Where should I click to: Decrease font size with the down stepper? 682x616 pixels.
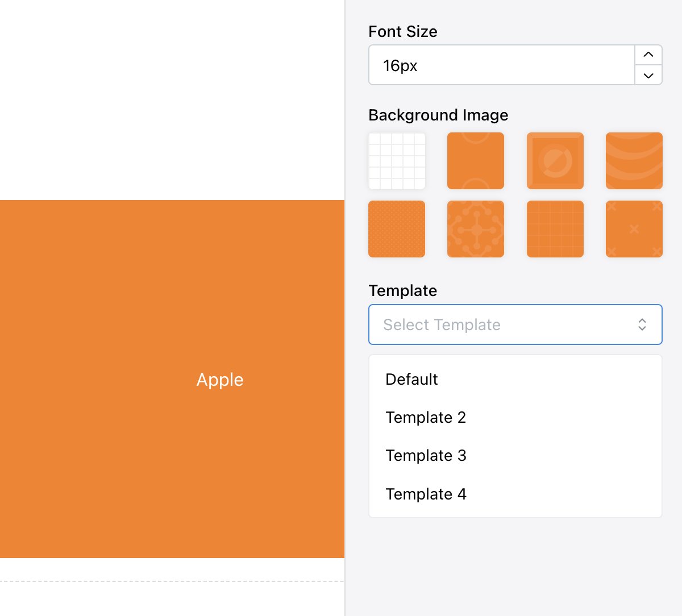click(648, 75)
